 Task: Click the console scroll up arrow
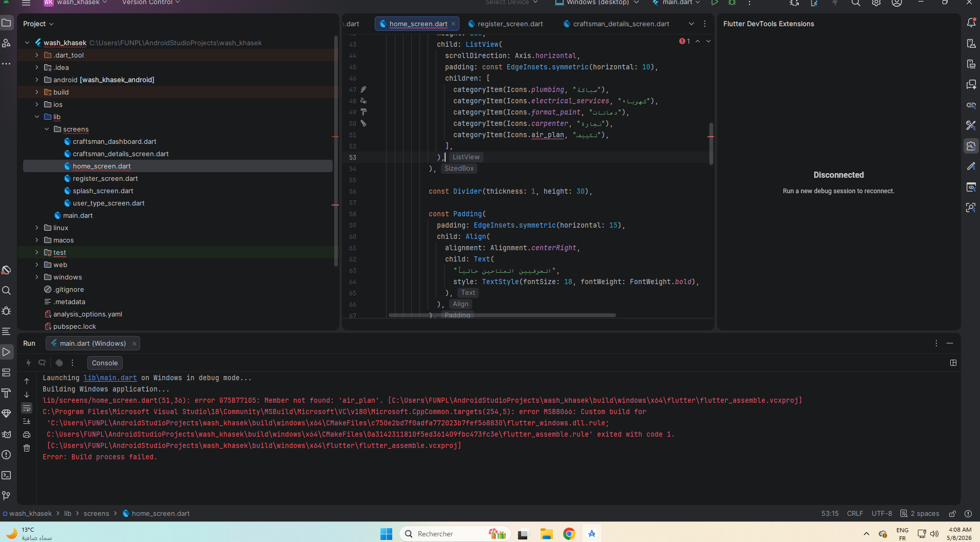pyautogui.click(x=27, y=381)
